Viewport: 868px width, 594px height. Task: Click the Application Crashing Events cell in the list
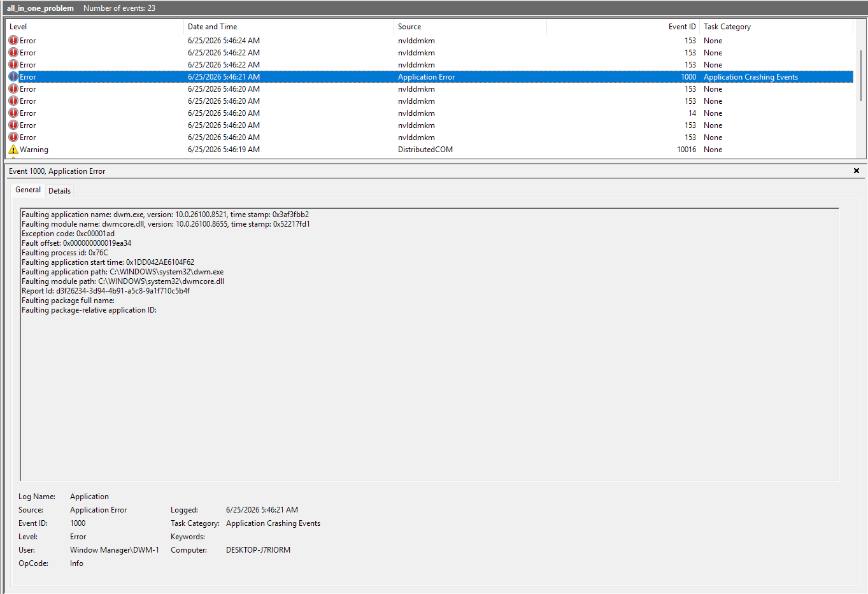click(751, 77)
